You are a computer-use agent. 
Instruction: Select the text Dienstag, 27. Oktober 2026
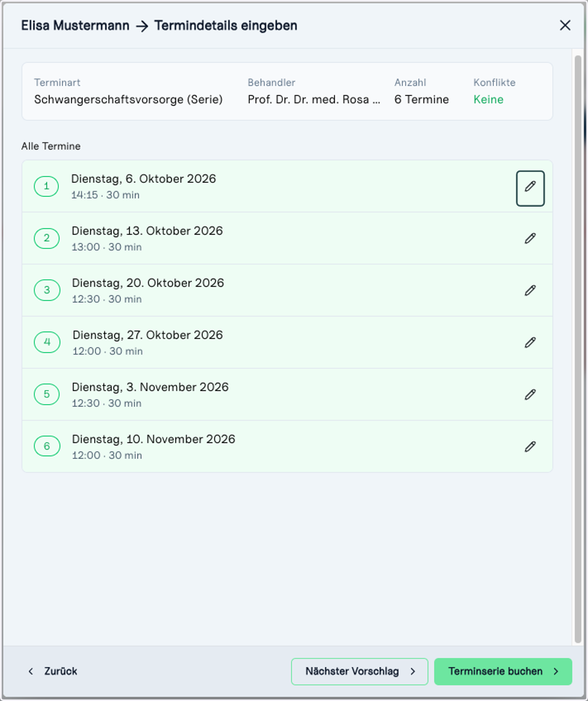[147, 335]
